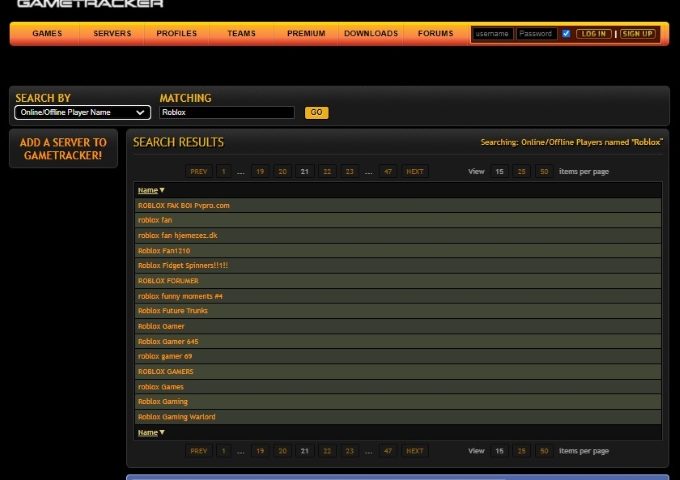
Task: View 50 items per page (bottom)
Action: click(544, 451)
